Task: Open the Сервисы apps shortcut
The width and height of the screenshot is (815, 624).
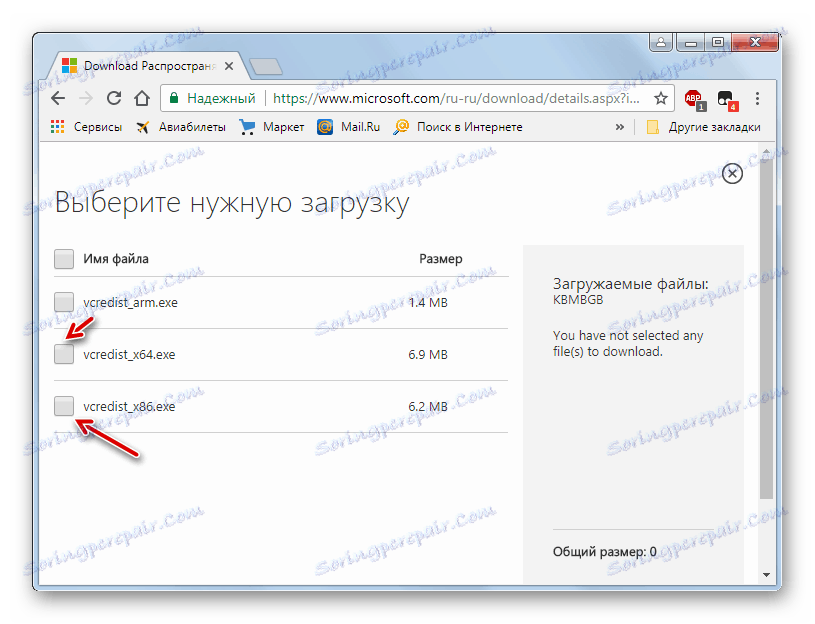Action: (x=86, y=127)
